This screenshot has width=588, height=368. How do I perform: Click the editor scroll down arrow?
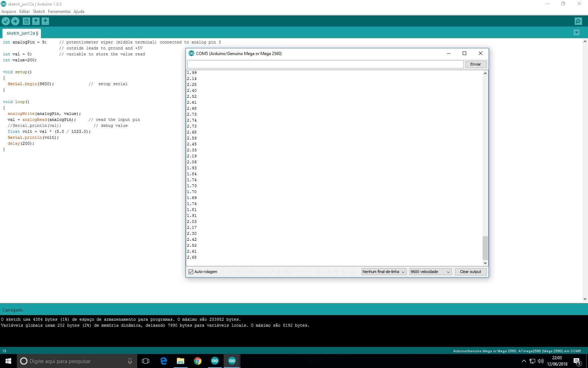[585, 299]
